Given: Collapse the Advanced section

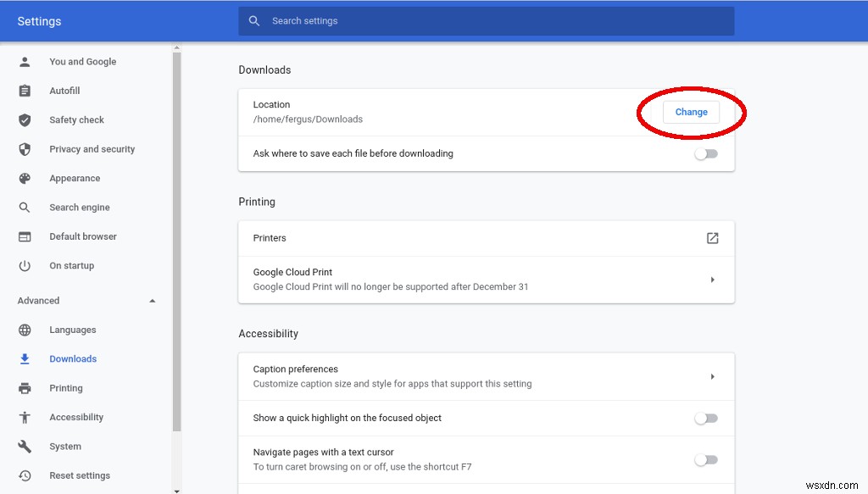Looking at the screenshot, I should click(x=152, y=300).
